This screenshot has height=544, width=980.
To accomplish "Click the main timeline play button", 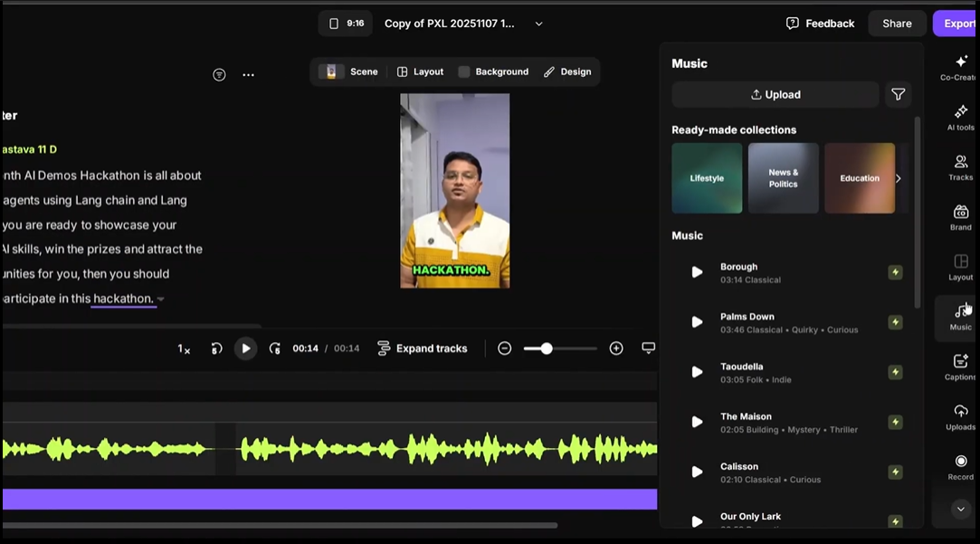I will (x=245, y=348).
